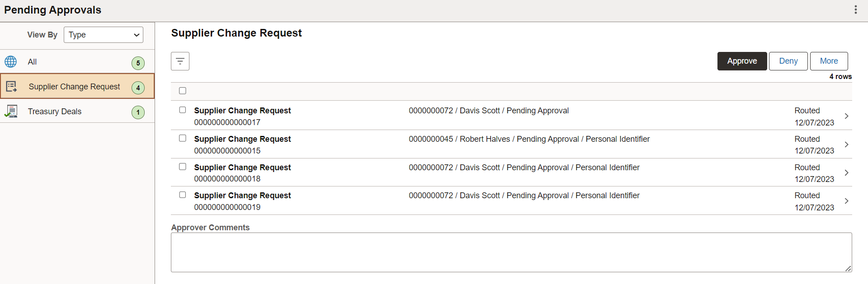Viewport: 868px width, 284px height.
Task: Expand the chevron on request 000000000000018
Action: (847, 172)
